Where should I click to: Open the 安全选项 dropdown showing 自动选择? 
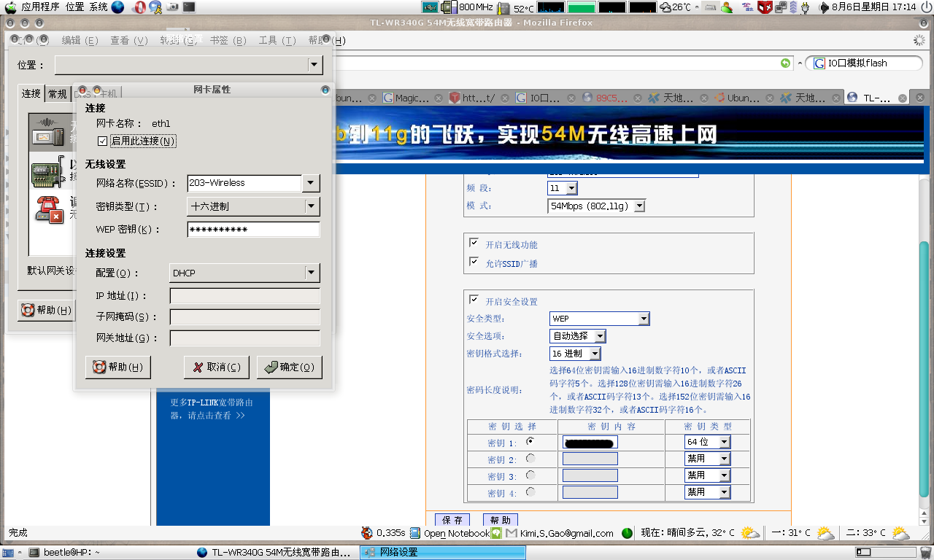pyautogui.click(x=577, y=336)
